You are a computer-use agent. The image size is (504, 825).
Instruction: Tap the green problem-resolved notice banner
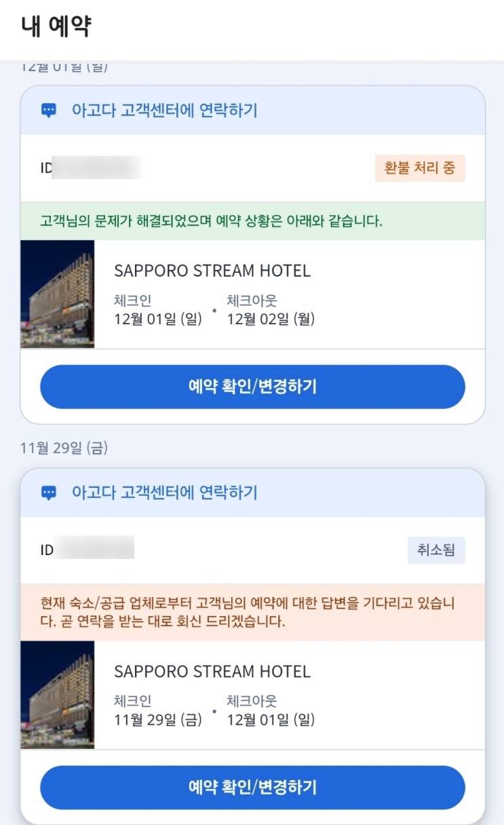pos(252,221)
